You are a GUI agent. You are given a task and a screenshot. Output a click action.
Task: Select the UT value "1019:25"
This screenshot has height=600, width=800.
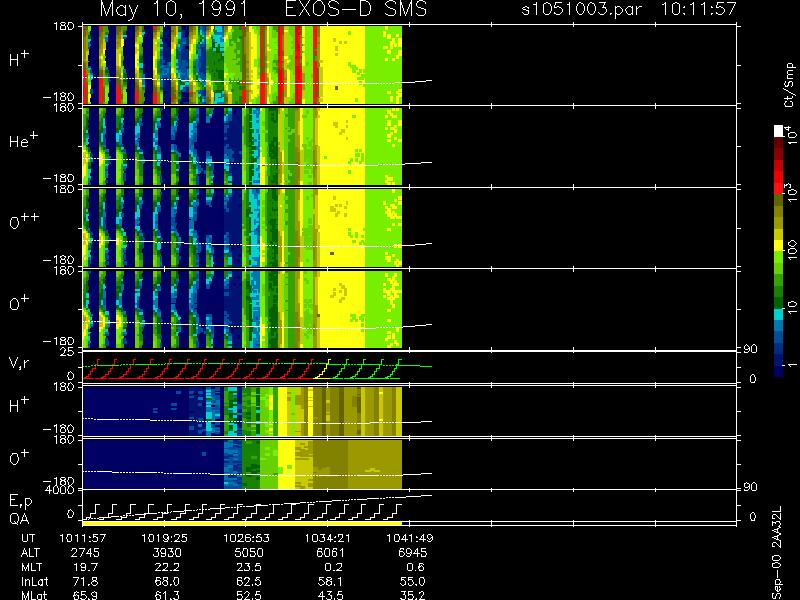coord(164,538)
